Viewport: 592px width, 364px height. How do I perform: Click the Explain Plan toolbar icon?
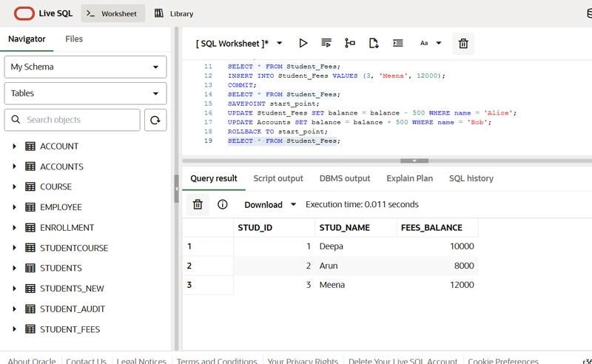pyautogui.click(x=350, y=44)
